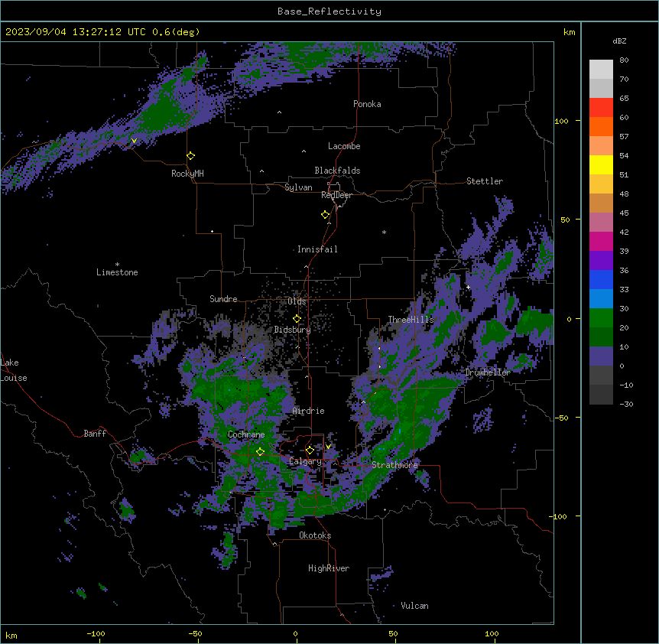Click the Sylvan label

(x=298, y=187)
